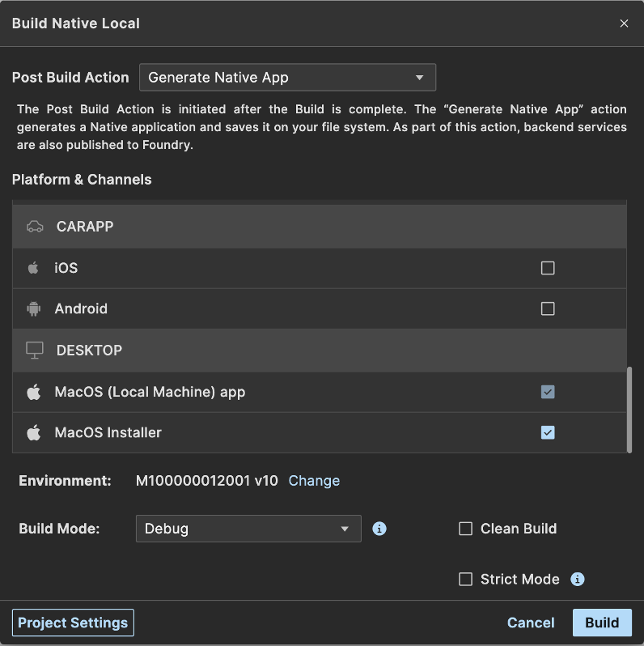The image size is (644, 646).
Task: Click the Build Mode info icon
Action: click(379, 529)
